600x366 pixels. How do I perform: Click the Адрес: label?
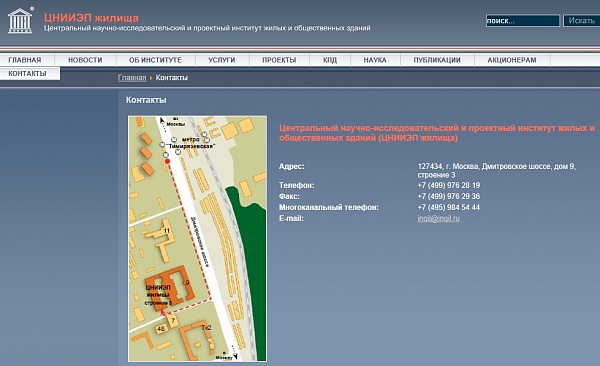pyautogui.click(x=292, y=167)
